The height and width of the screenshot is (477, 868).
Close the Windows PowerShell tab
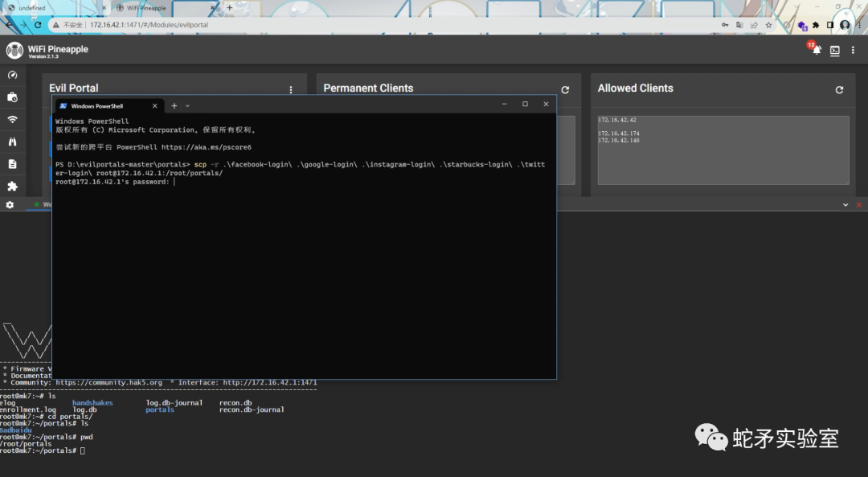coord(155,106)
